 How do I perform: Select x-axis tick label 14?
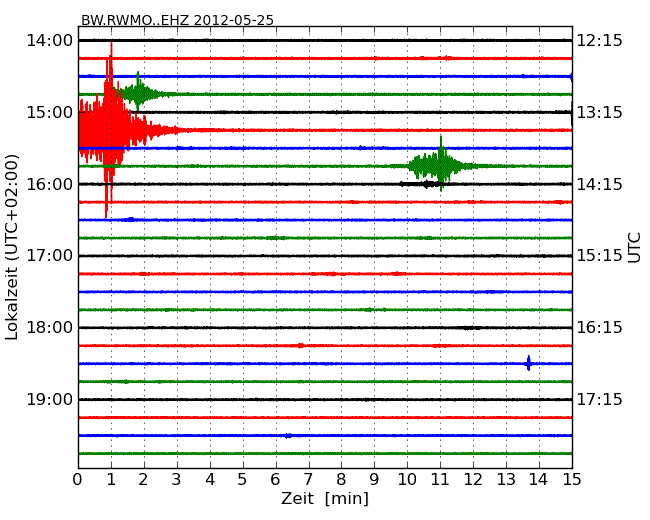point(539,480)
